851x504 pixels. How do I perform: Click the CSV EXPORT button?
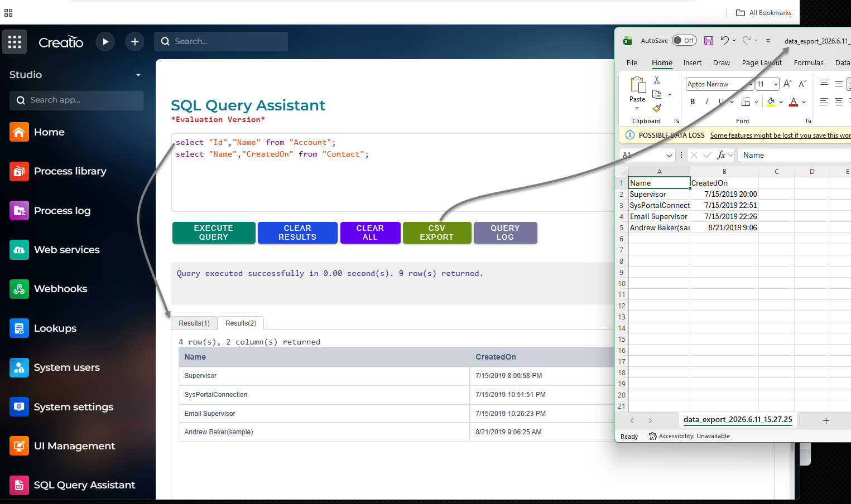tap(437, 232)
